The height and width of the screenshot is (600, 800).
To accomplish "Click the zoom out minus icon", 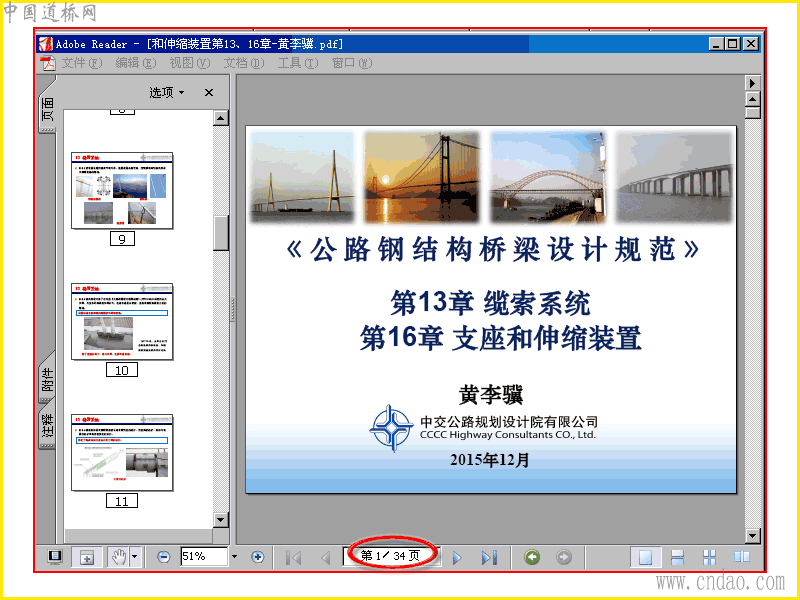I will [x=163, y=557].
